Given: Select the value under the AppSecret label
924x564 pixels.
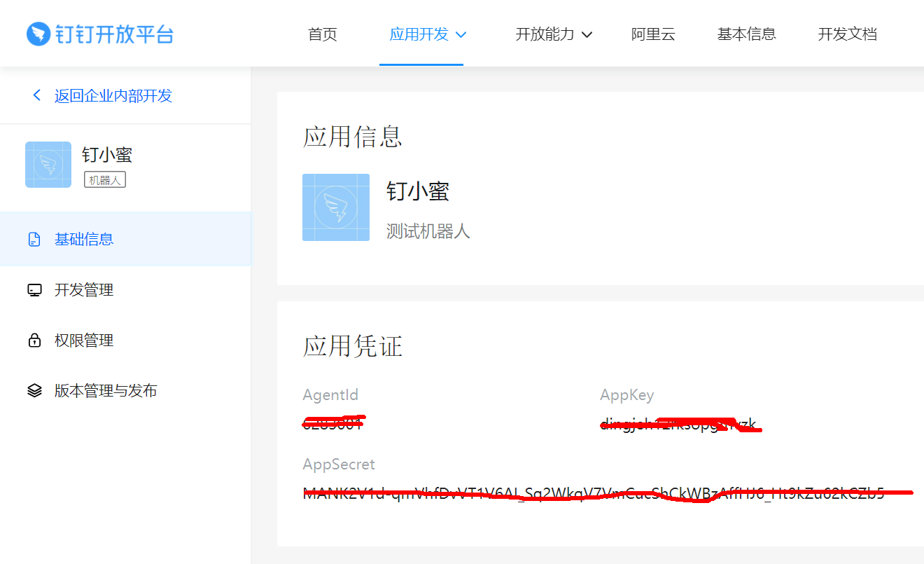Looking at the screenshot, I should [x=594, y=493].
